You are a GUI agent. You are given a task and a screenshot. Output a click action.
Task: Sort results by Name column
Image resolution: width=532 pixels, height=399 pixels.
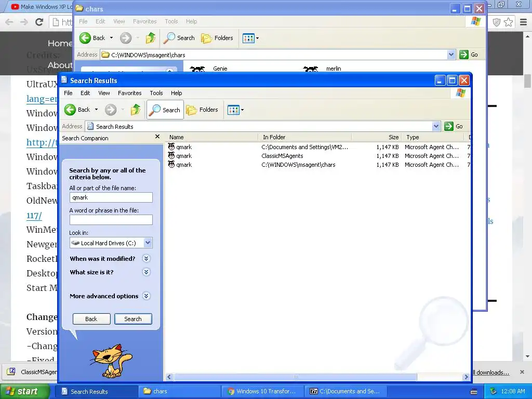pyautogui.click(x=212, y=137)
